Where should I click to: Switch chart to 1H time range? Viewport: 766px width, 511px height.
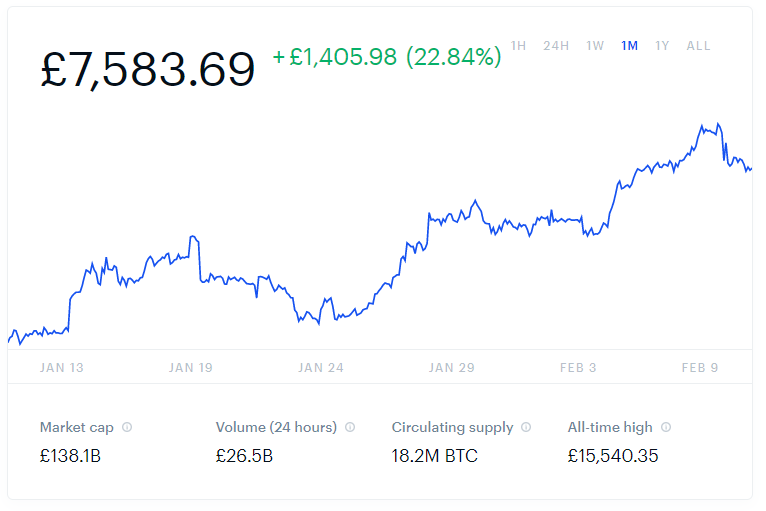click(518, 46)
